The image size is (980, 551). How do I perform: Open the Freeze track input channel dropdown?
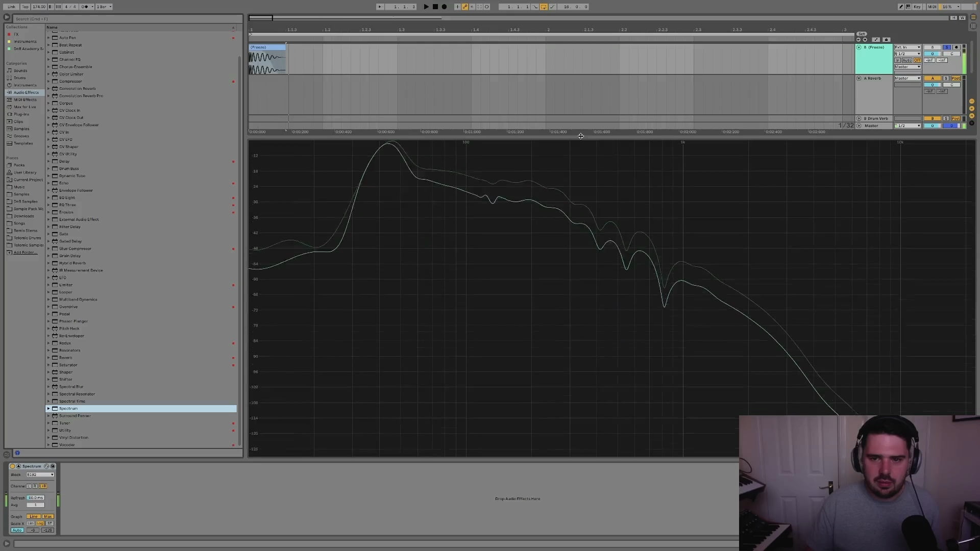click(x=908, y=54)
